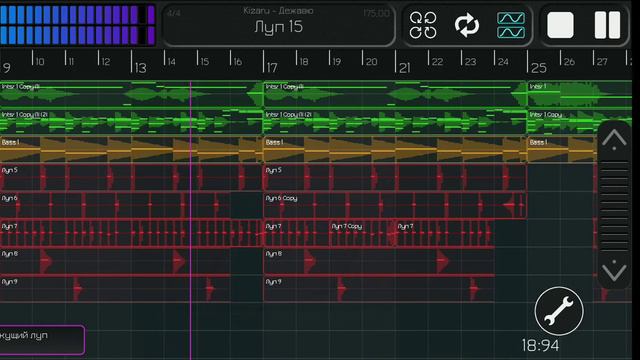Select the Луп 7 Copy clip
Image resolution: width=640 pixels, height=360 pixels.
tap(362, 234)
